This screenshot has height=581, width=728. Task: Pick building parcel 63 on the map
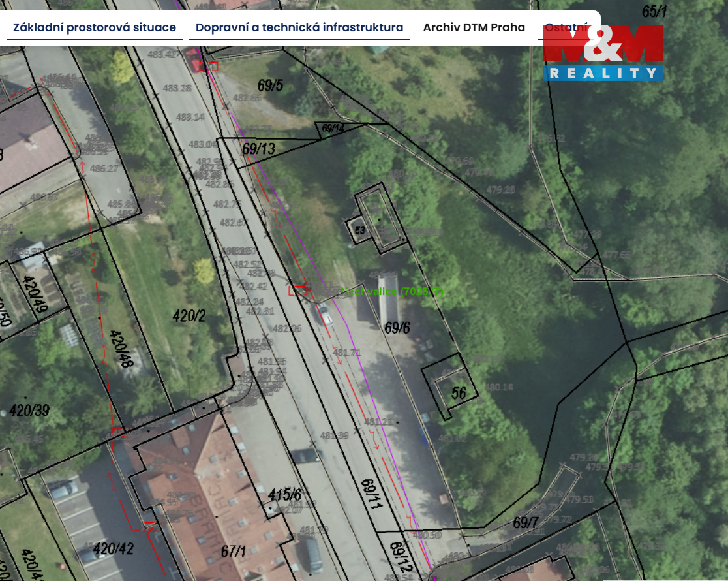pyautogui.click(x=359, y=230)
